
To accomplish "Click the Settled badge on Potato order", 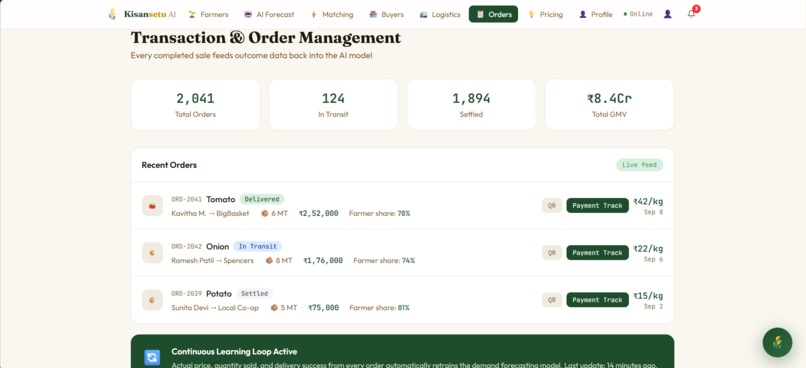I will pyautogui.click(x=254, y=293).
